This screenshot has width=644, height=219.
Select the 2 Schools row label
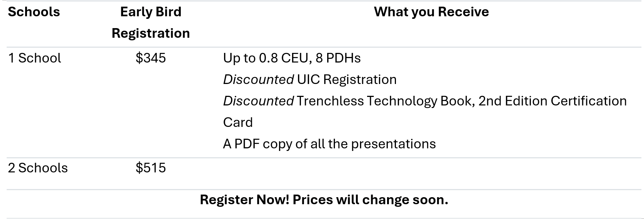(x=38, y=168)
